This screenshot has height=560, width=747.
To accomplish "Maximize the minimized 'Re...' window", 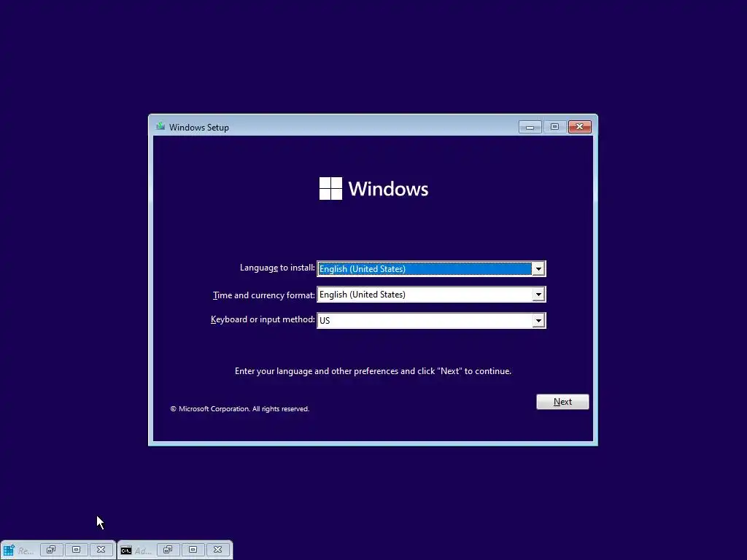I will [x=76, y=550].
